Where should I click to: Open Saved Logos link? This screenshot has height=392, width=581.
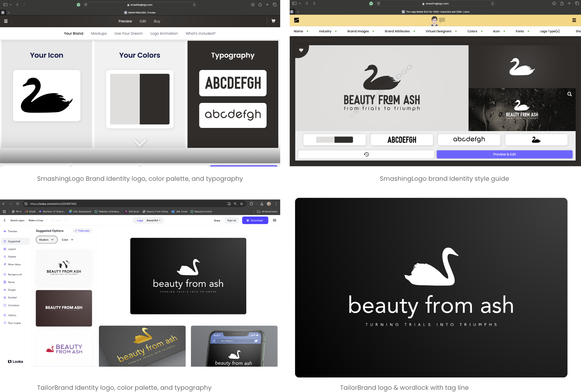tap(17, 220)
